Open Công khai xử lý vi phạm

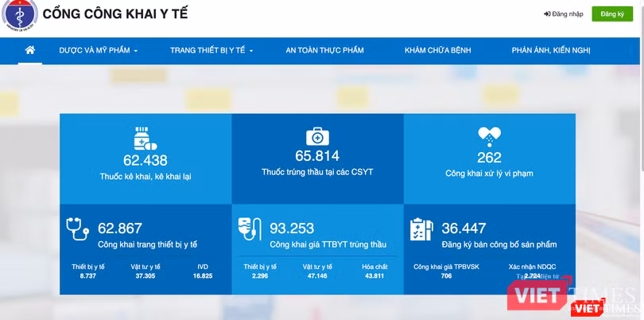coord(490,174)
